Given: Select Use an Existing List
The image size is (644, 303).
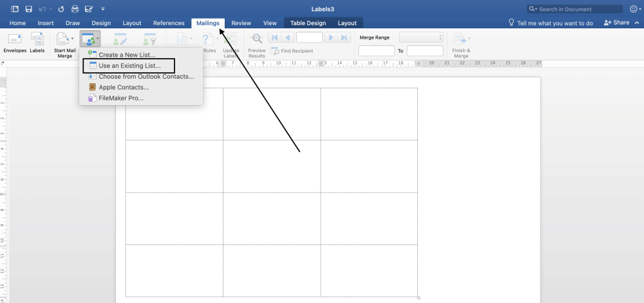Looking at the screenshot, I should point(129,66).
